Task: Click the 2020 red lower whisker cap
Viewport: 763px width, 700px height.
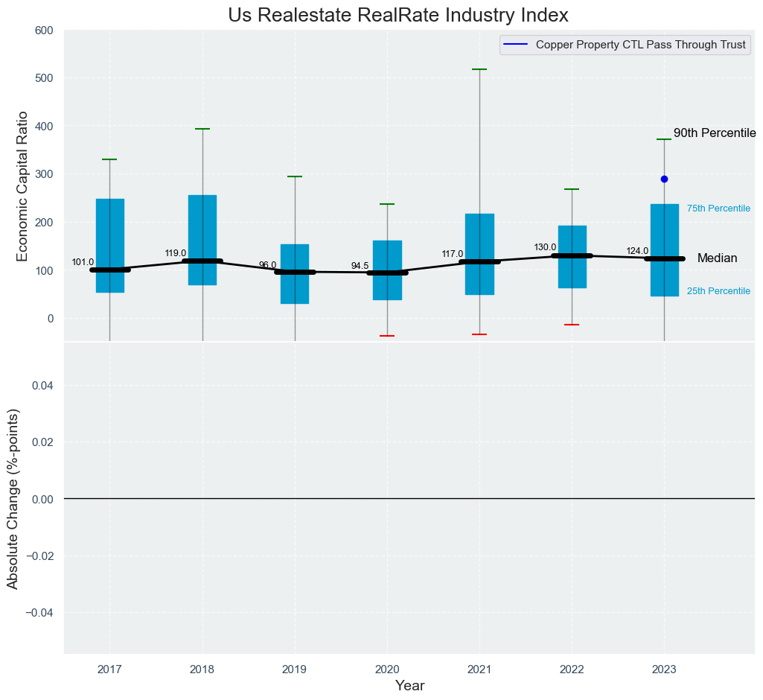Action: tap(387, 336)
